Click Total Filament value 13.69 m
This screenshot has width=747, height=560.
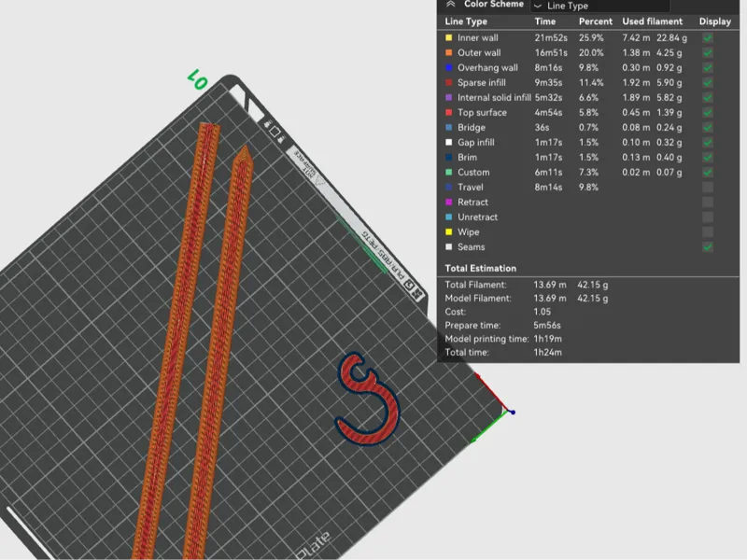tap(550, 285)
